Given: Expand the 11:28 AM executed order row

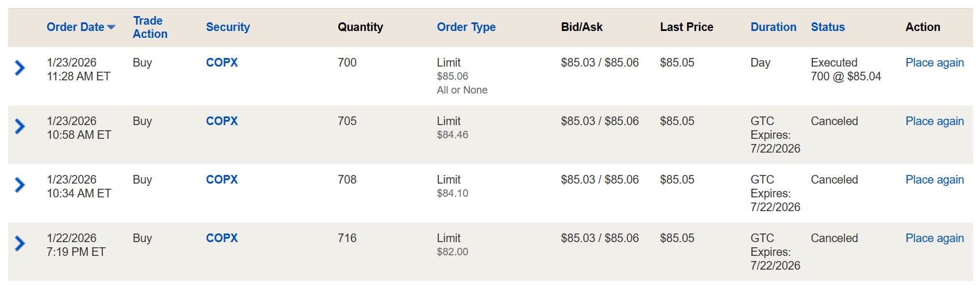Looking at the screenshot, I should [20, 68].
